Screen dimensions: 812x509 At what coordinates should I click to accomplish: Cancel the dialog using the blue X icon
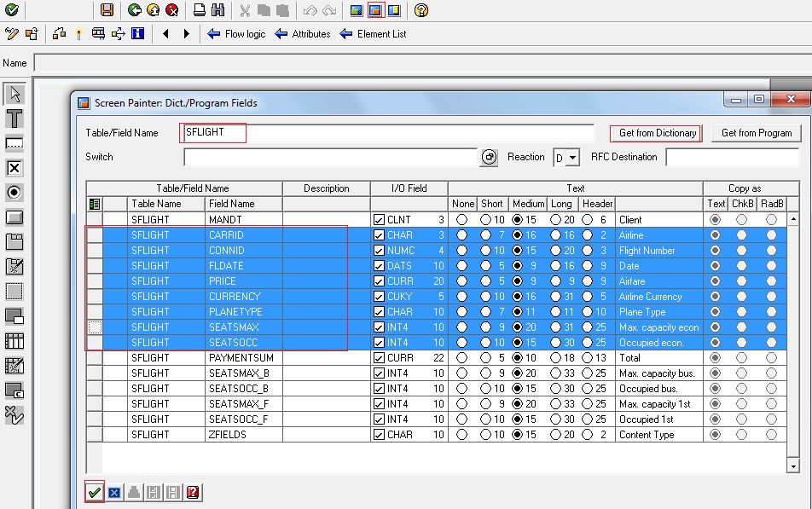(x=113, y=493)
